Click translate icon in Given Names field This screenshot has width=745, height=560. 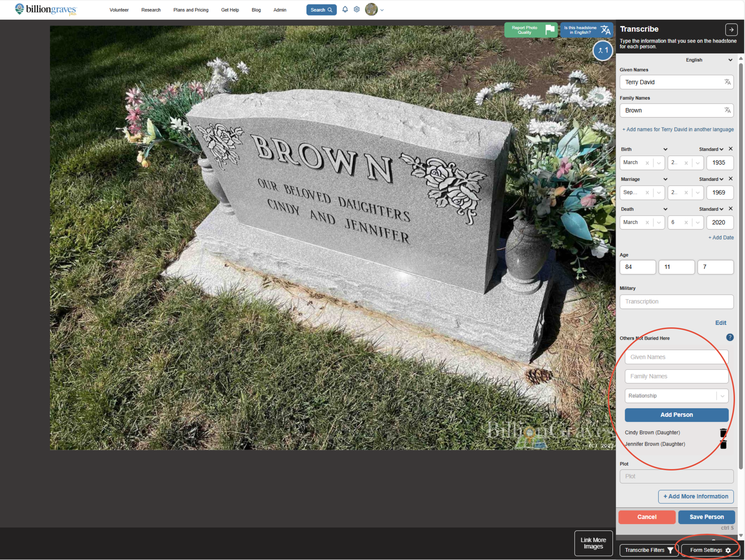click(x=727, y=82)
